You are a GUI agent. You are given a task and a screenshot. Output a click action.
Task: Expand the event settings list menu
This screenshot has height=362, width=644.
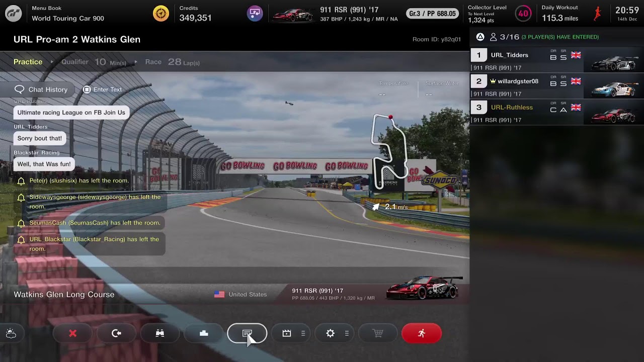point(303,333)
